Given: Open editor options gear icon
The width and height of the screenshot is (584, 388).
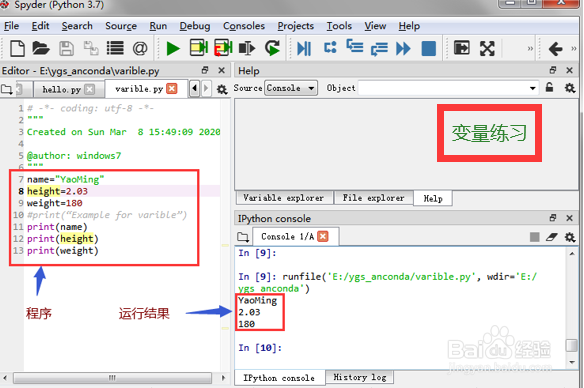Looking at the screenshot, I should (222, 89).
